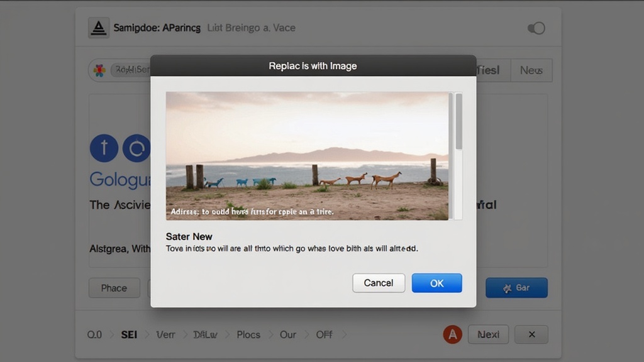The width and height of the screenshot is (644, 362).
Task: Go to the Plocs breadcrumb step
Action: [248, 334]
